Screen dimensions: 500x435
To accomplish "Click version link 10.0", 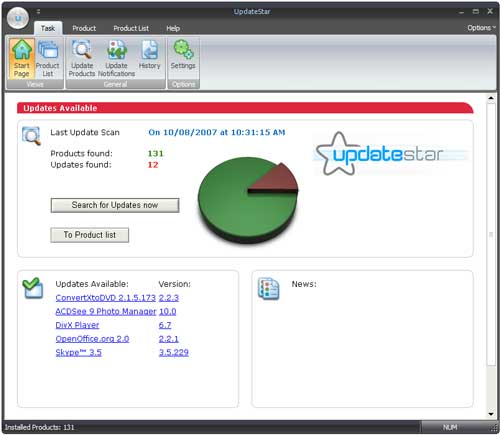I will point(167,311).
